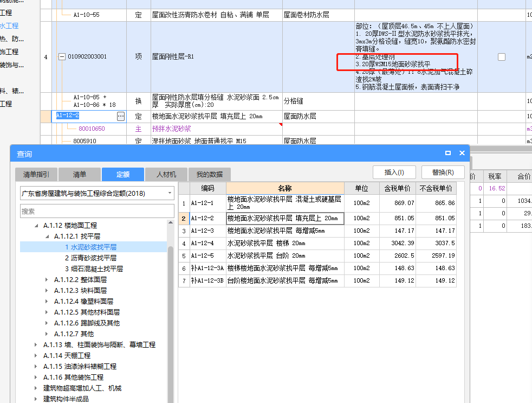Screen dimensions: 532x403
Task: Expand the A.1.14 天棚工程 node
Action: [36, 356]
